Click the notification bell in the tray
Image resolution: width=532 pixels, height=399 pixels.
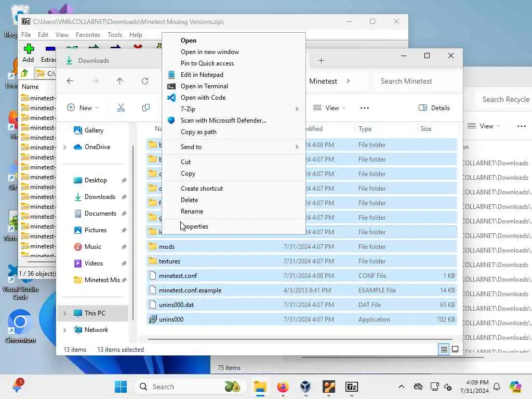(497, 387)
